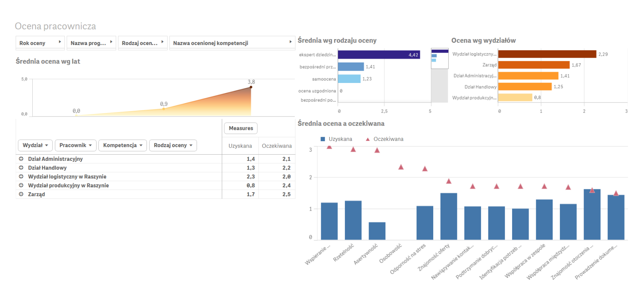Click plus icon beside Wydział logistyczny w Raszynie
Screen dimensions: 644x294
[21, 176]
